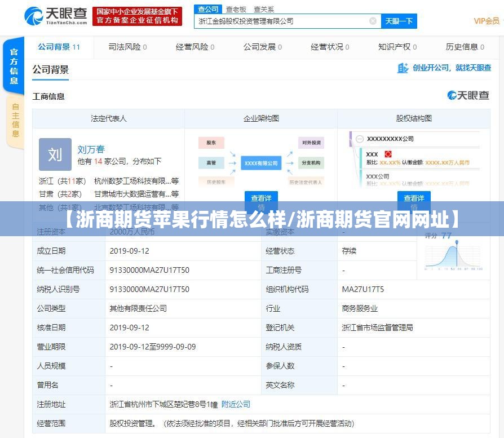The height and width of the screenshot is (438, 504).
Task: View details of 股权结构图
Action: 414,202
